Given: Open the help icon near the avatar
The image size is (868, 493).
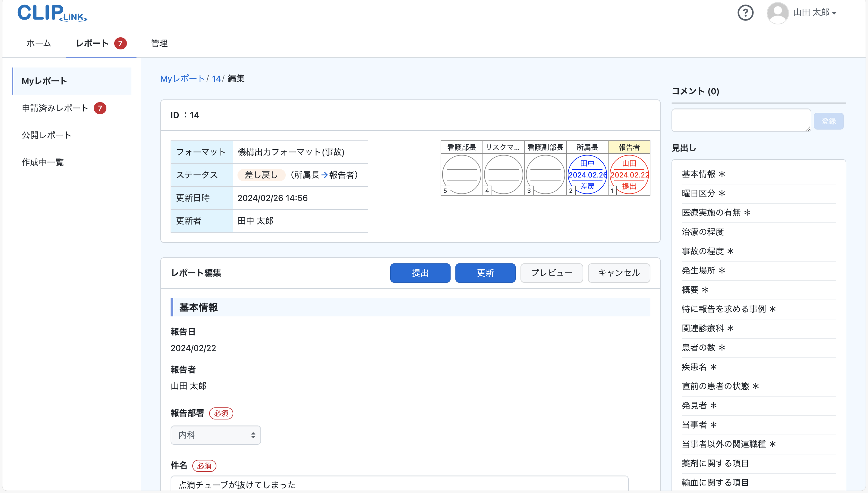Looking at the screenshot, I should coord(745,13).
